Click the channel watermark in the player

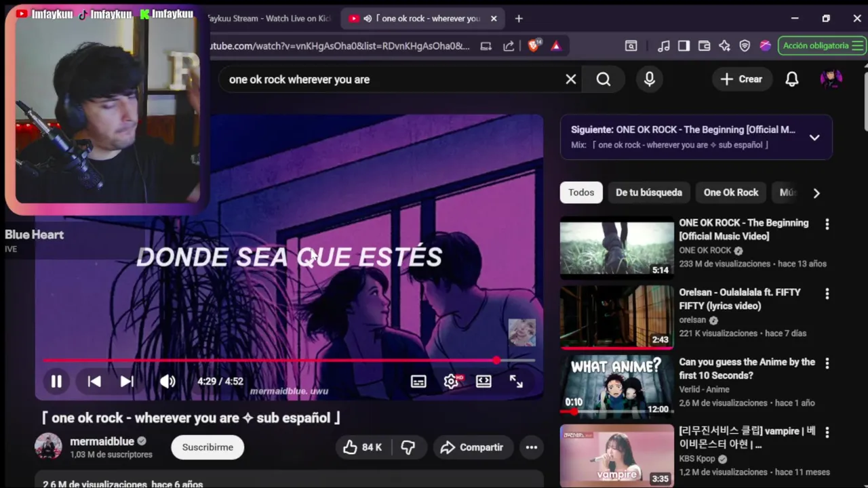pos(522,332)
